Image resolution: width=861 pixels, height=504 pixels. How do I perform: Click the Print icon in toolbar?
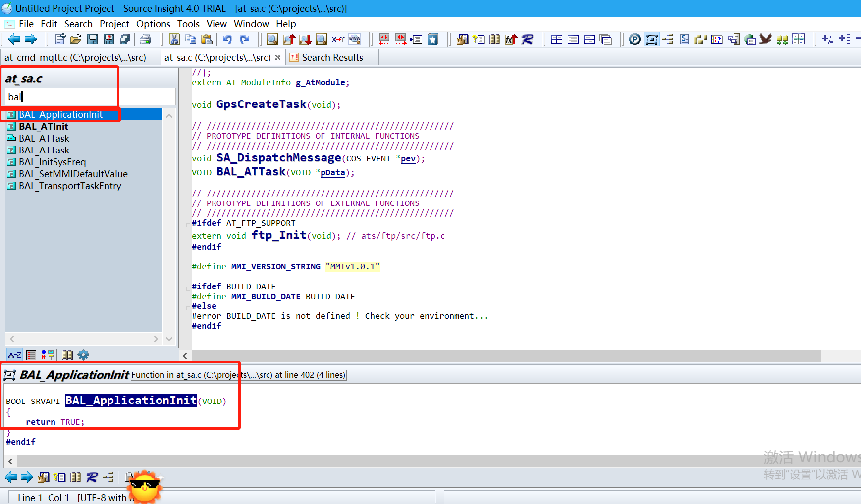point(145,39)
